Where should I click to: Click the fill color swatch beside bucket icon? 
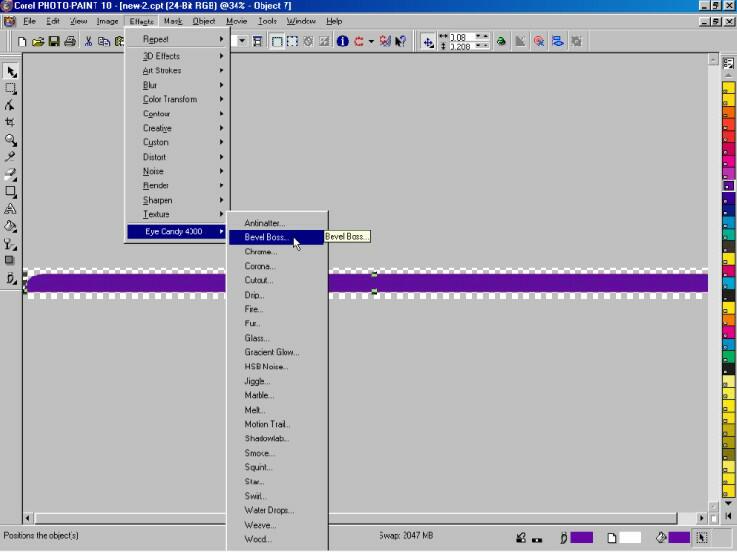[x=679, y=537]
